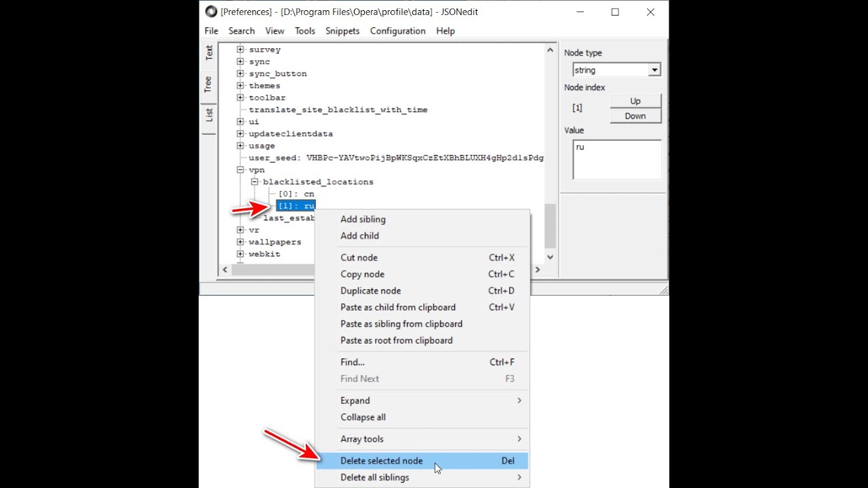Choose Add child from context menu
Screen dimensions: 868x488
coord(422,236)
